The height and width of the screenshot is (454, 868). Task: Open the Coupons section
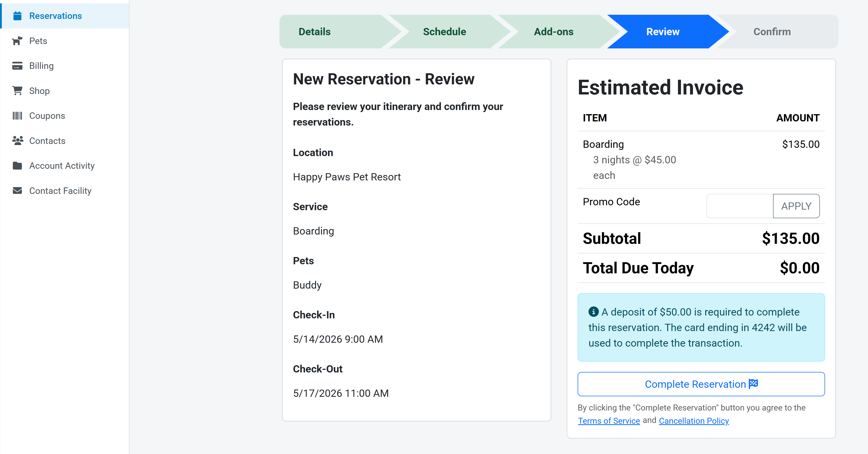[x=65, y=116]
